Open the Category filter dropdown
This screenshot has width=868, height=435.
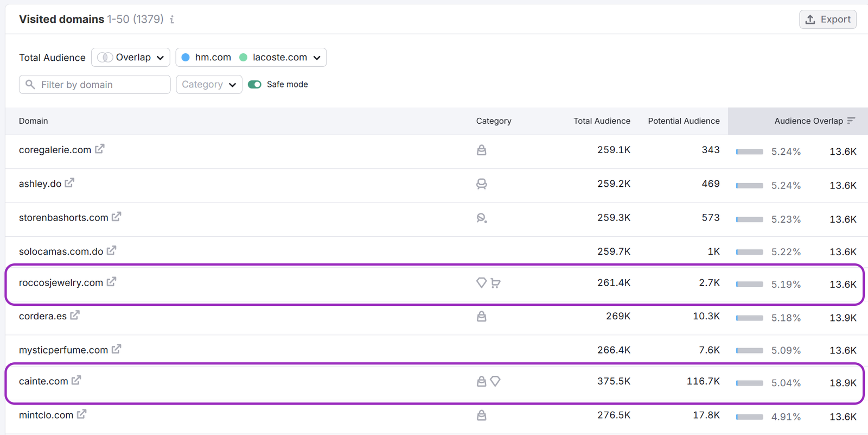[x=209, y=85]
